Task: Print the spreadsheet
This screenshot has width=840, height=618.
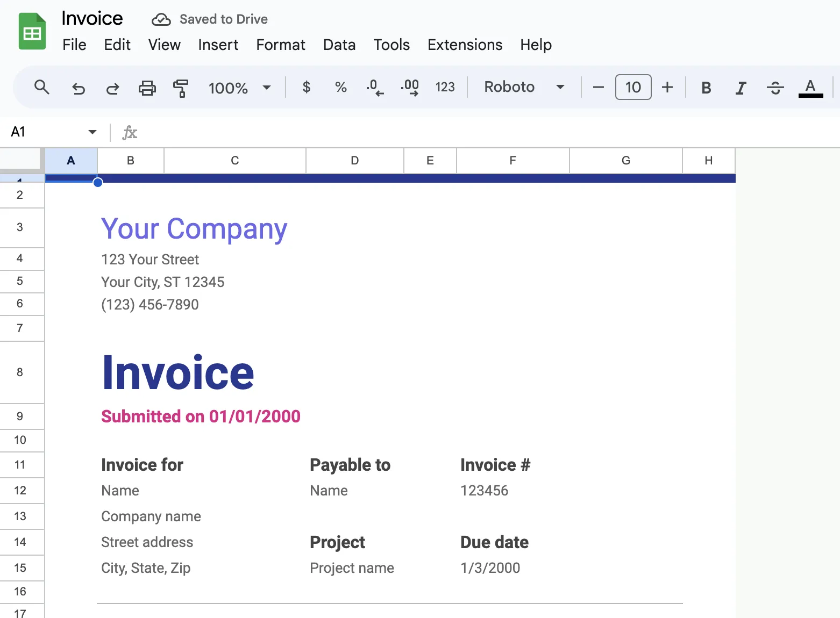Action: 147,88
